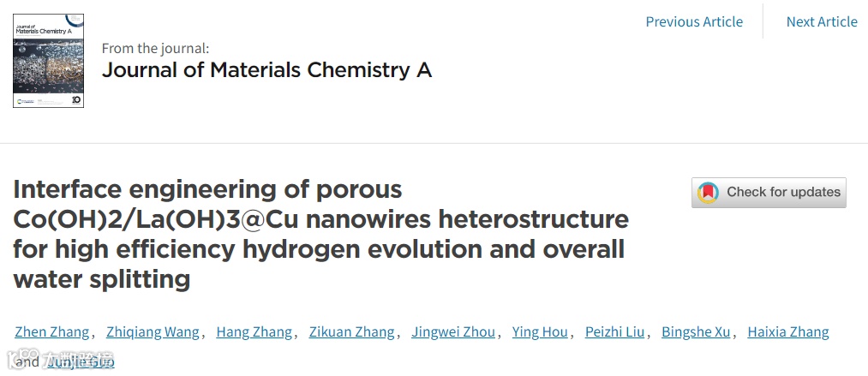Select author Hang Zhang link
Viewport: 868px width, 376px height.
tap(254, 332)
